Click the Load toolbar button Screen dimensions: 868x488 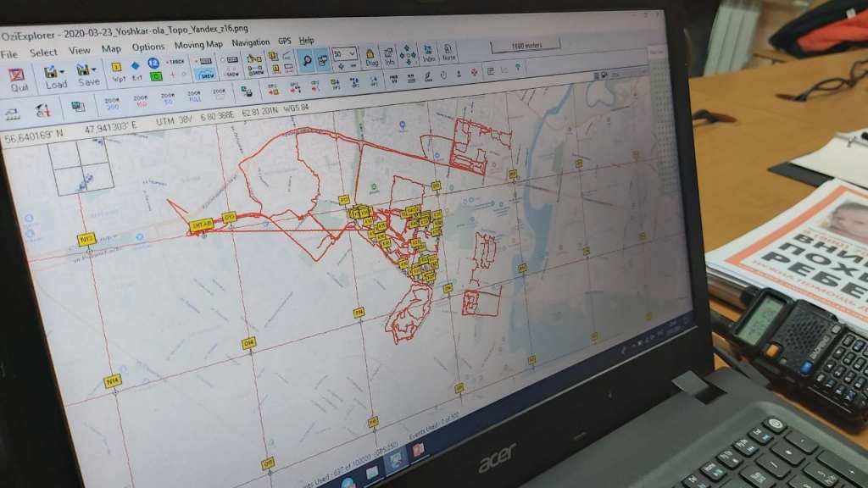pyautogui.click(x=55, y=77)
